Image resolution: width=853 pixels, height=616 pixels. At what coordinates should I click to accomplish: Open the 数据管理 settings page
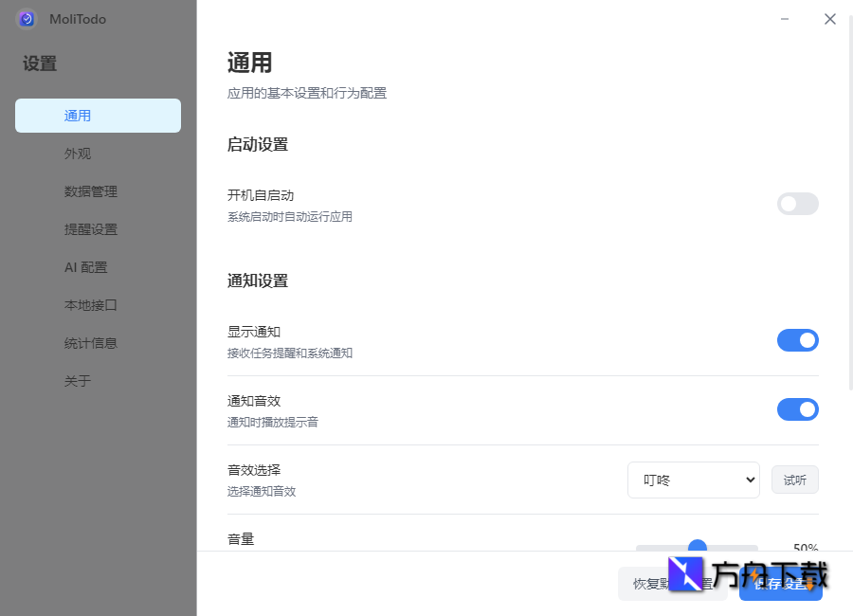pos(91,190)
